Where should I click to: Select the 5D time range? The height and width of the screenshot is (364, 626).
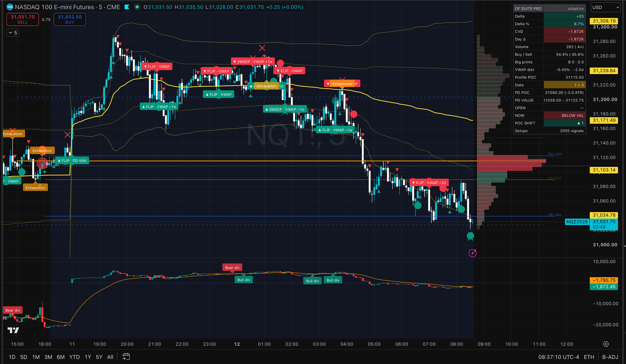(x=24, y=357)
